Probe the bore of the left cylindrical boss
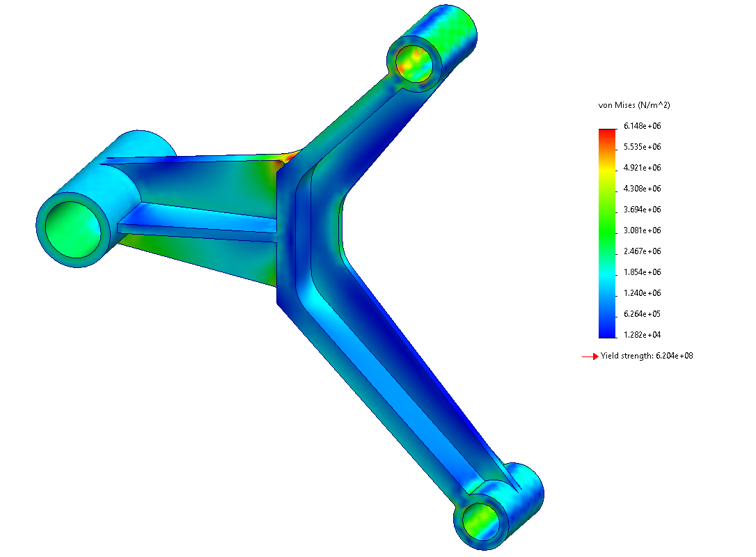Viewport: 756px width, 557px height. click(x=73, y=225)
